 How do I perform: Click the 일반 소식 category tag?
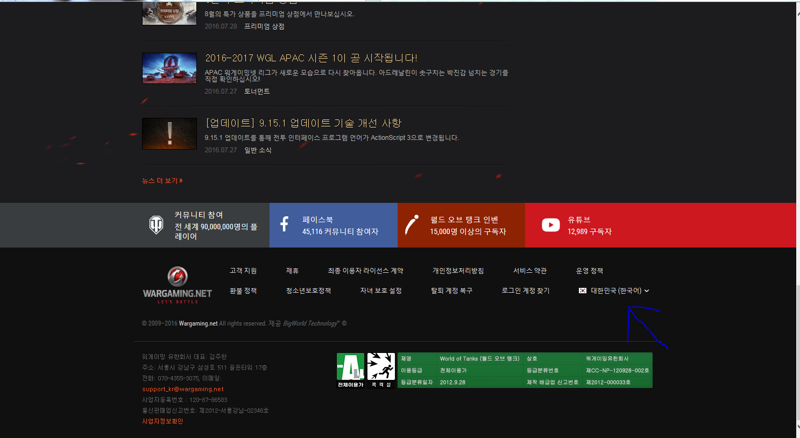point(258,150)
